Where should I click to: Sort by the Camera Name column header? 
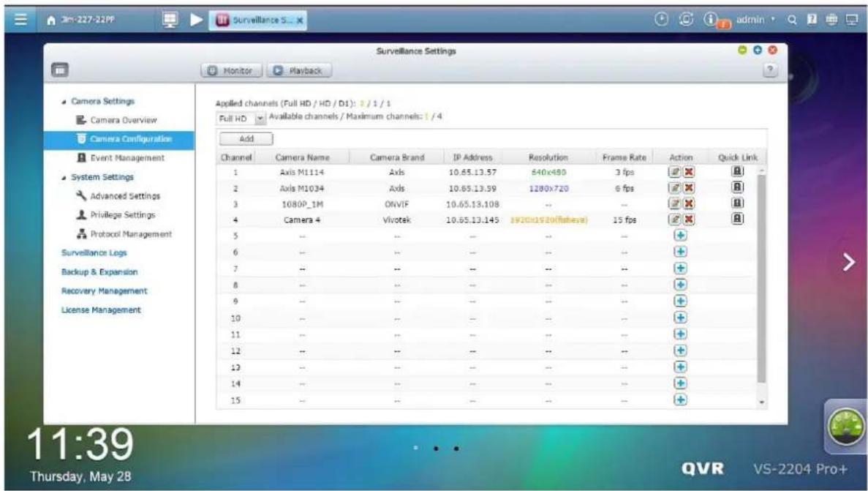[x=302, y=157]
